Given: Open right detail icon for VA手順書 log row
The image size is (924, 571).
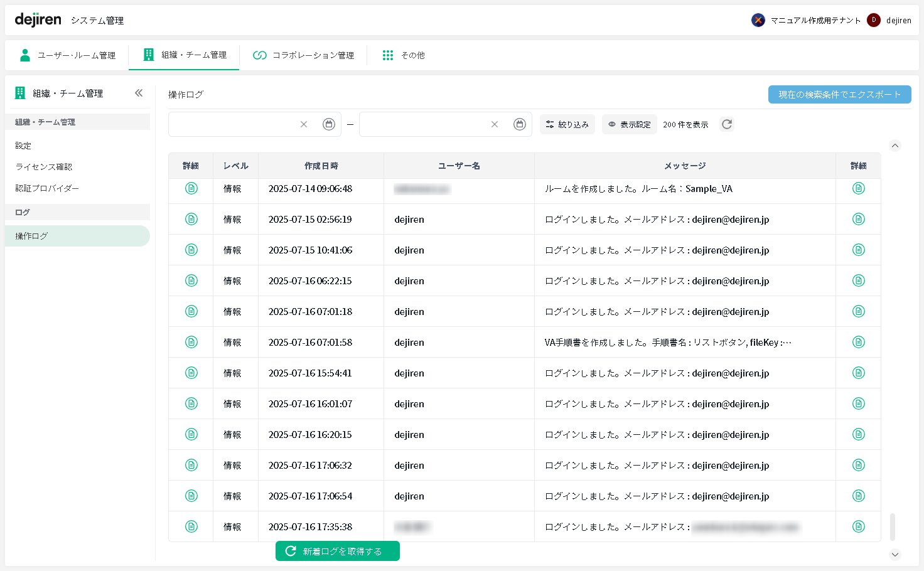Looking at the screenshot, I should pyautogui.click(x=858, y=342).
